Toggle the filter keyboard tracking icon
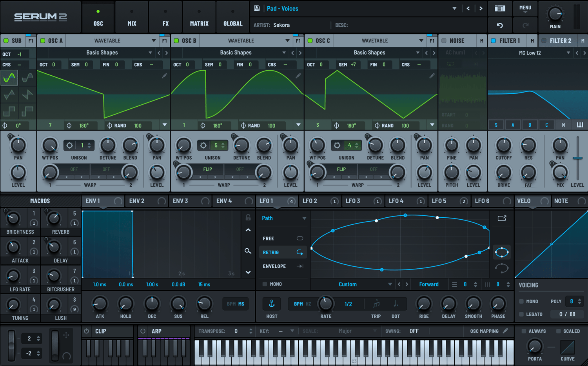This screenshot has height=366, width=588. click(x=580, y=125)
